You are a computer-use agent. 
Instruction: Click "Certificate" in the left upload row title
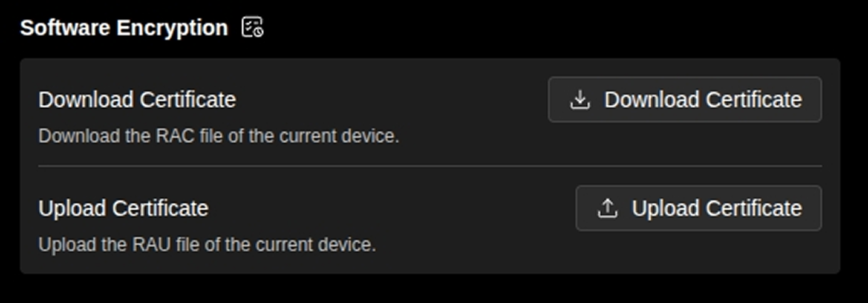click(x=160, y=208)
